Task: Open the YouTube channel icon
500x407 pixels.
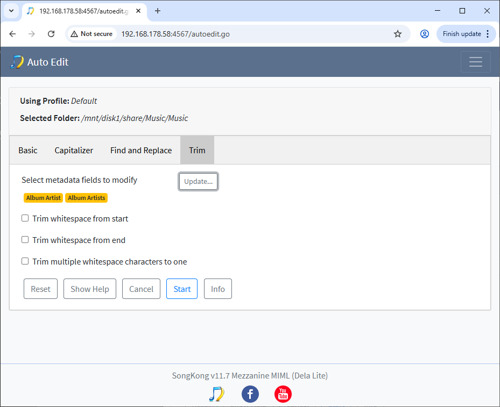Action: 283,394
